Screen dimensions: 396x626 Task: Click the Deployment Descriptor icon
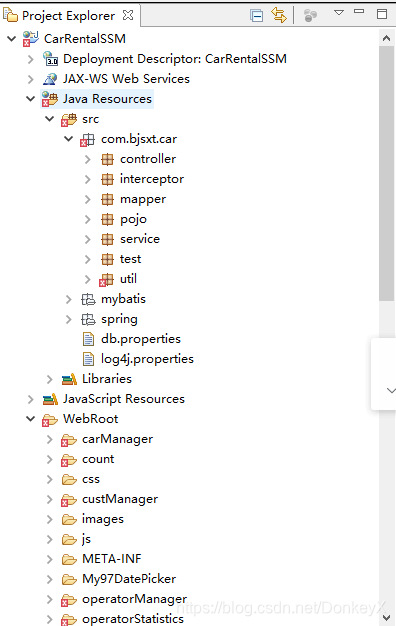pyautogui.click(x=50, y=59)
